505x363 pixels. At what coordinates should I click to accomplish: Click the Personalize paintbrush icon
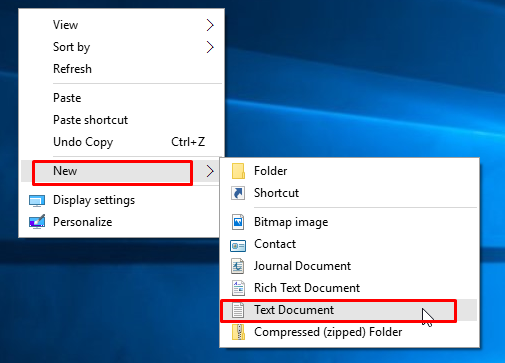pyautogui.click(x=37, y=222)
